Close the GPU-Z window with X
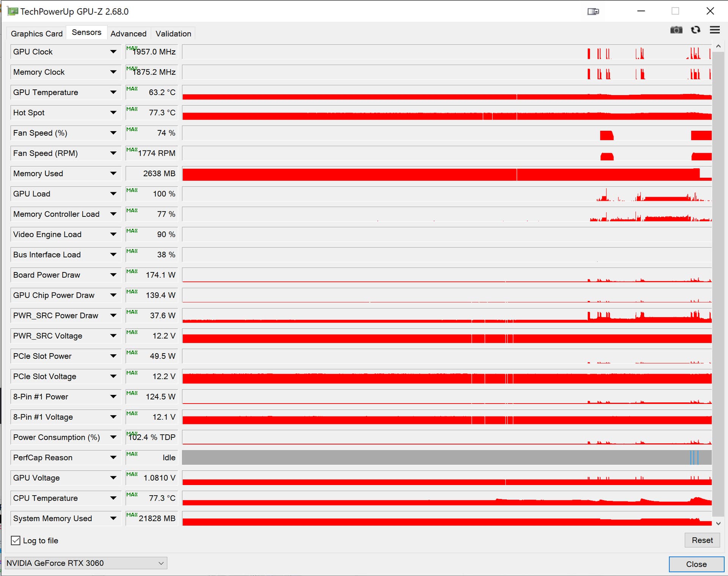728x576 pixels. [710, 11]
